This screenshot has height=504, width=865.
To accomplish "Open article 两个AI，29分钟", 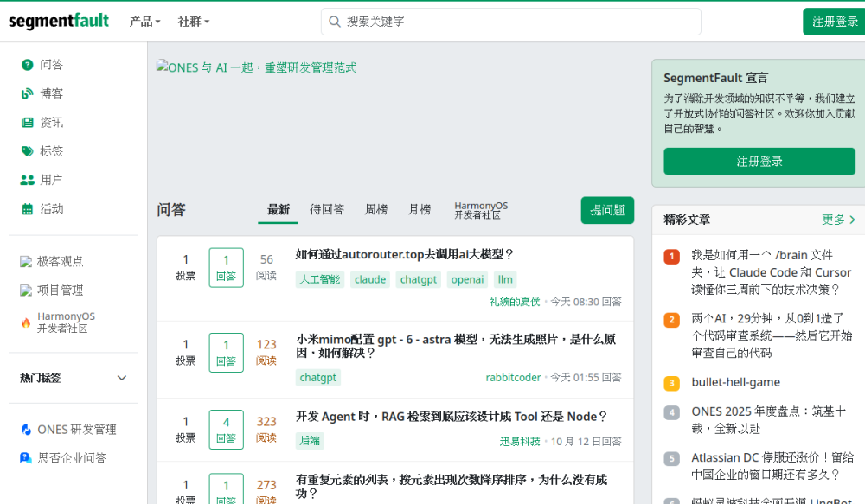I will pos(772,335).
